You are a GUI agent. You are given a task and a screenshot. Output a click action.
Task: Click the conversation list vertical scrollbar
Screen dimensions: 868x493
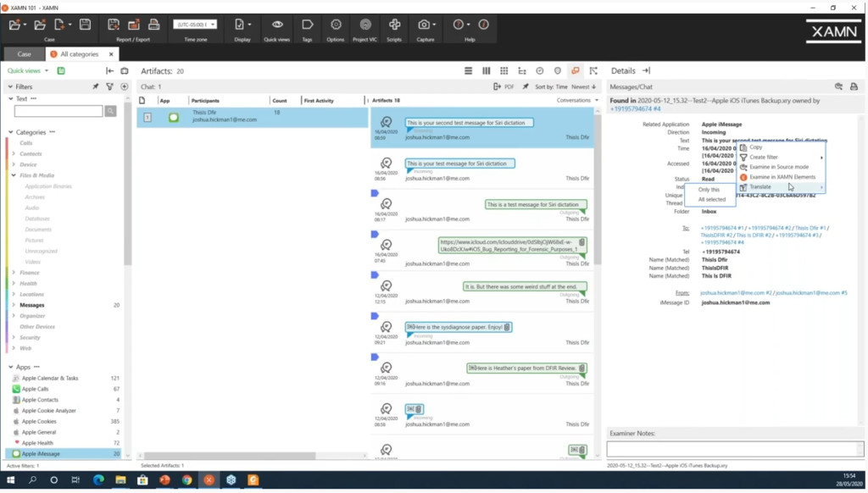(x=598, y=188)
